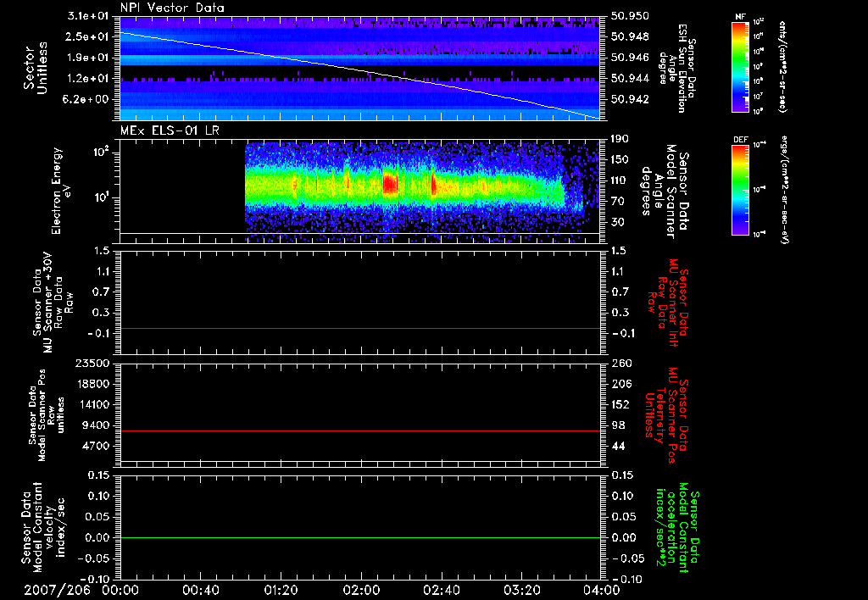Image resolution: width=868 pixels, height=600 pixels.
Task: Click the 44 telemetry tick value
Action: click(x=618, y=446)
